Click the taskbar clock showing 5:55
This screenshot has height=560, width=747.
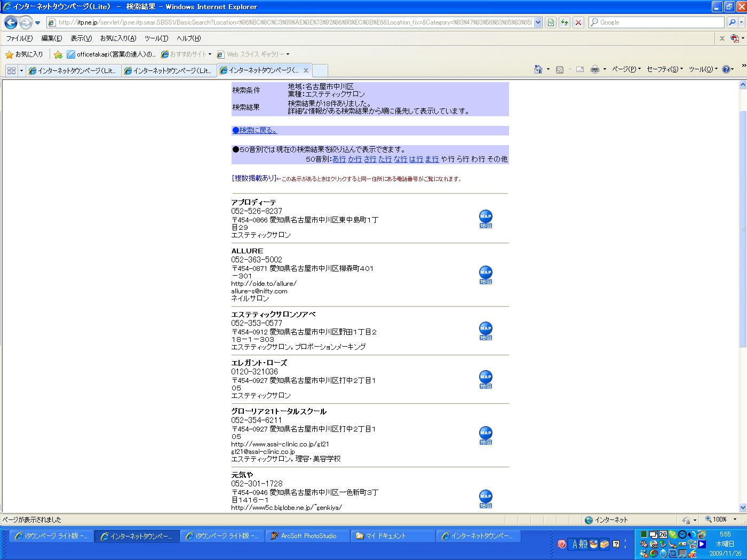click(725, 534)
